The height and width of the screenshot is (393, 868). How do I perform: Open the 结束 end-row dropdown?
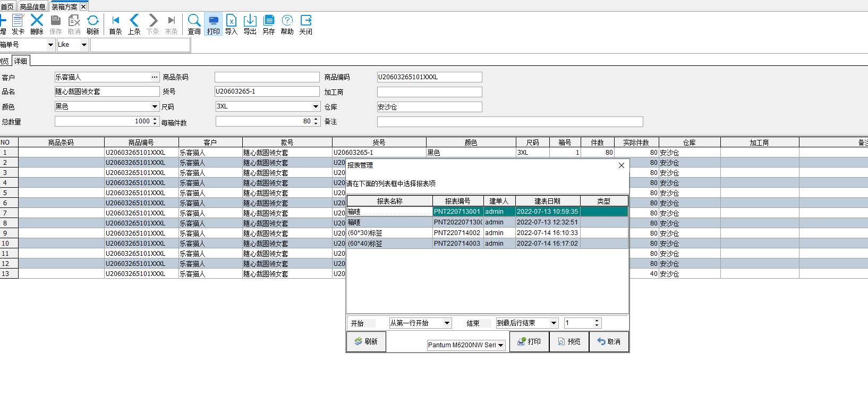(x=554, y=323)
